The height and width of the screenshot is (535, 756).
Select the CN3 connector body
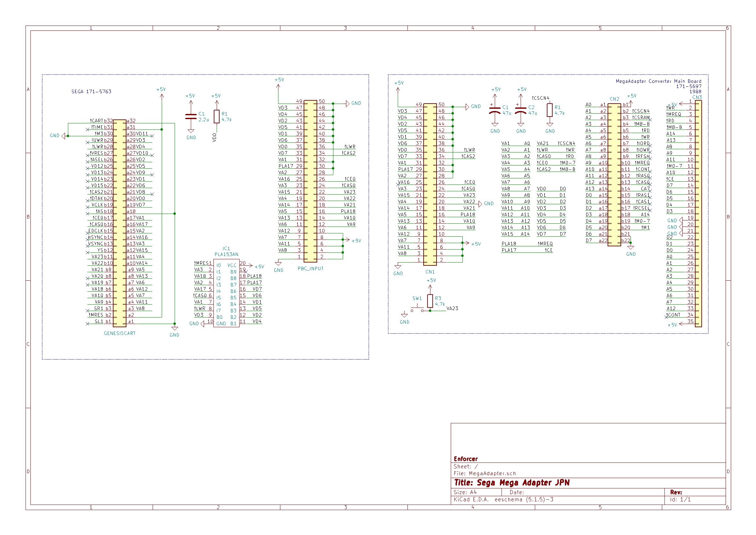(x=698, y=214)
